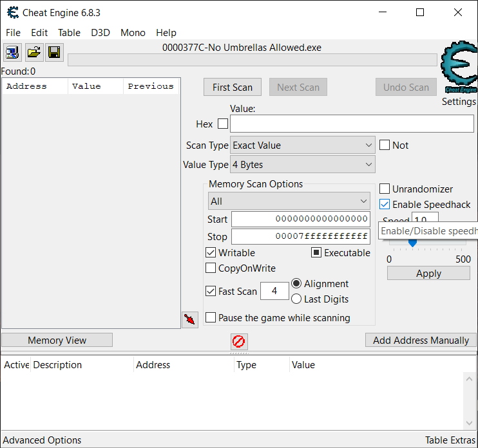This screenshot has height=448, width=478.
Task: Select the Last Digits radio button
Action: tap(296, 299)
